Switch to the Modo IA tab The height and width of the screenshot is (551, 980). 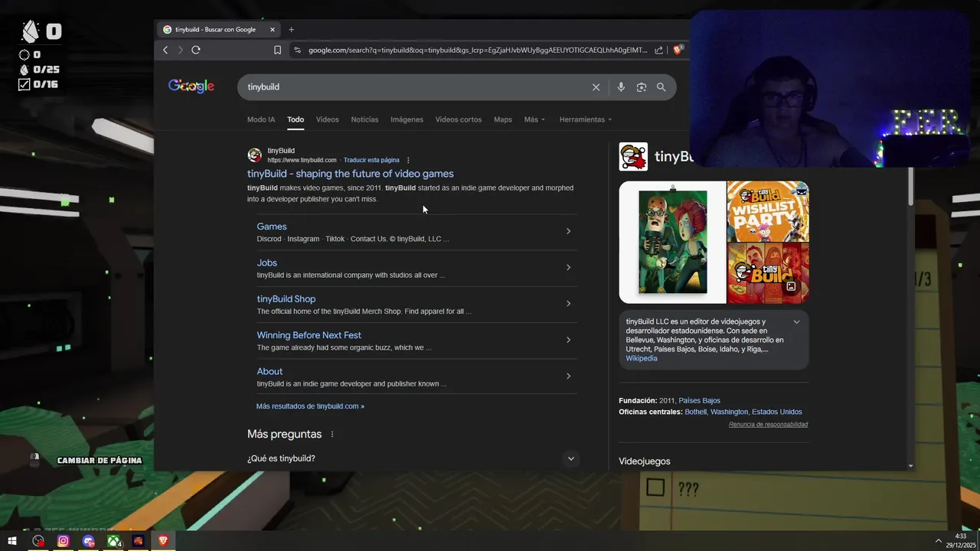coord(261,119)
